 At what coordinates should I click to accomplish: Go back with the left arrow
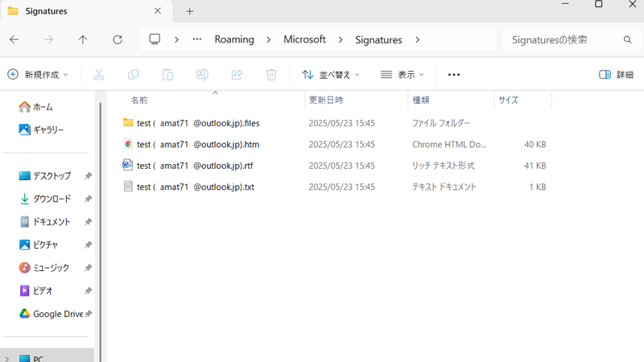[14, 39]
